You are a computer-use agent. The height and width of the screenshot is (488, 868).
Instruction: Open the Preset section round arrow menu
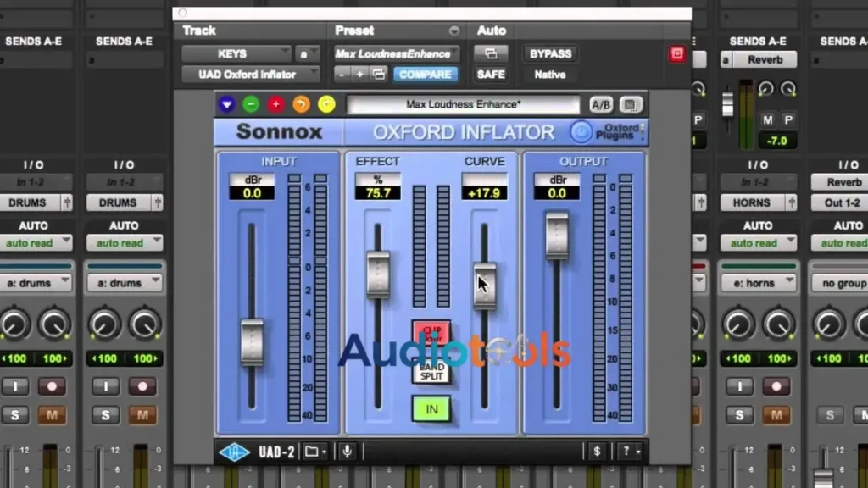(454, 30)
